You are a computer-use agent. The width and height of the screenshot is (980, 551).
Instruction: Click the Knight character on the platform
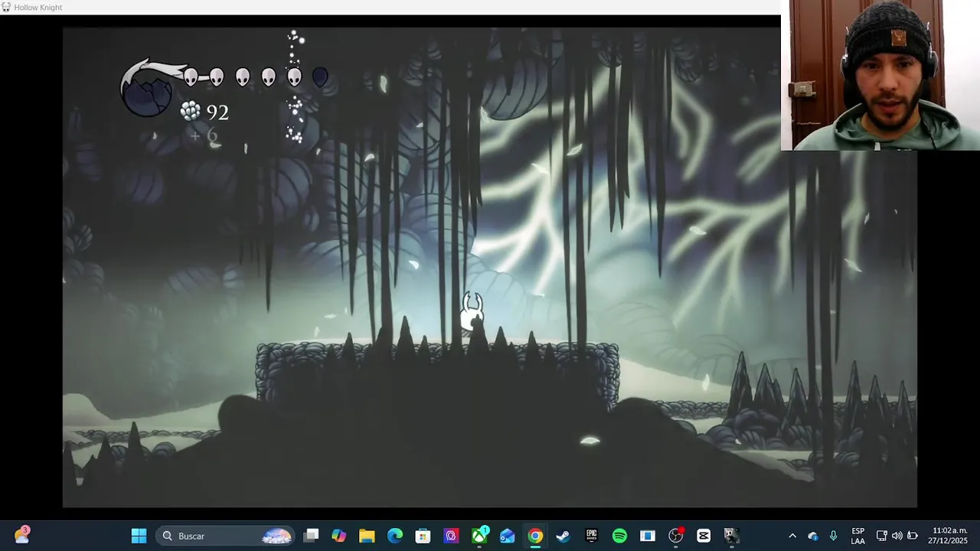tap(472, 313)
